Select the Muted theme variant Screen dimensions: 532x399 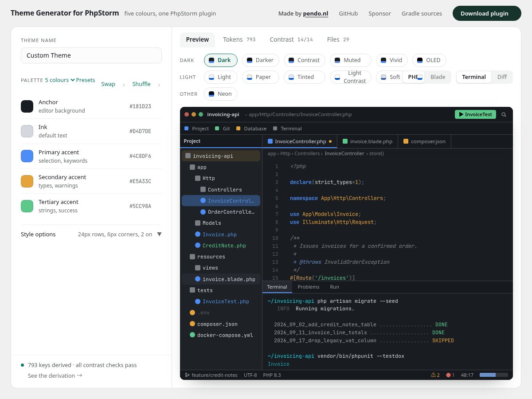[351, 60]
